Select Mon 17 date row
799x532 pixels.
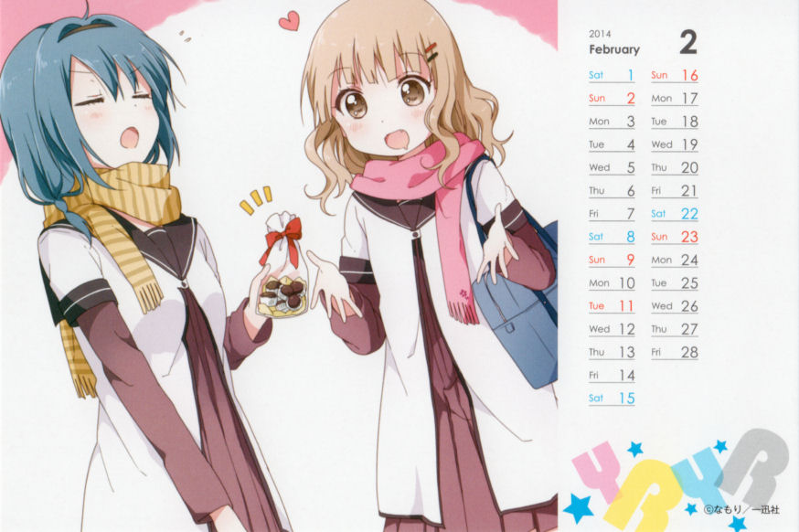(x=674, y=99)
